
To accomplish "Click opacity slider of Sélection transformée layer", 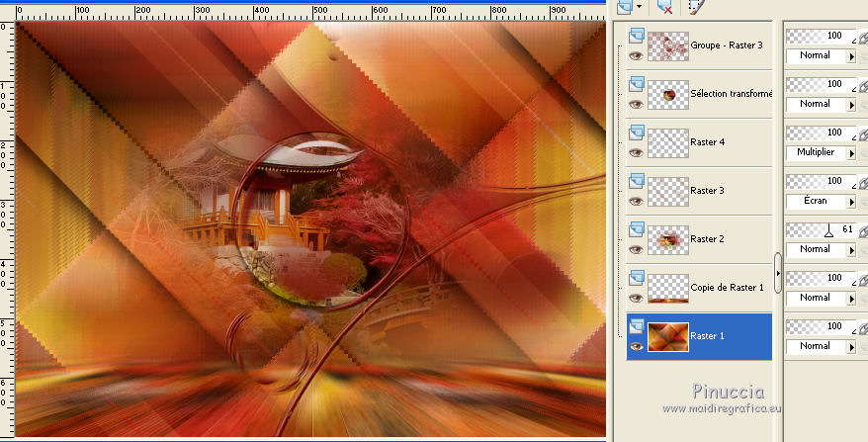I will pyautogui.click(x=821, y=84).
